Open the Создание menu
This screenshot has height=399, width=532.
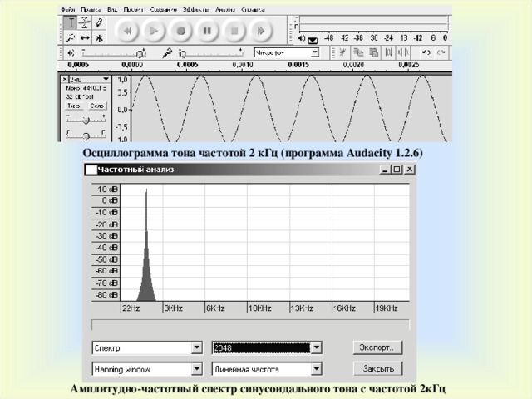pos(164,10)
